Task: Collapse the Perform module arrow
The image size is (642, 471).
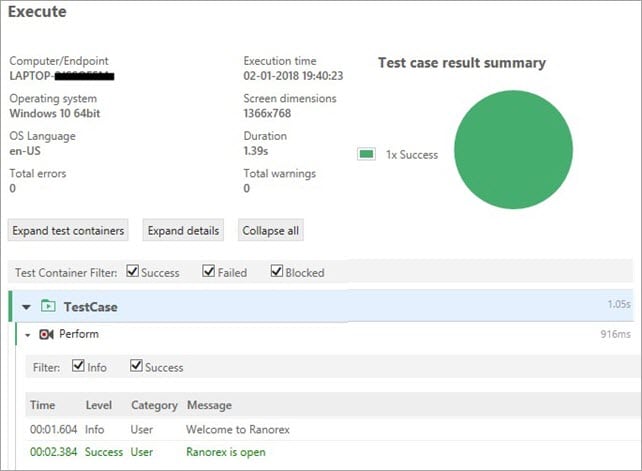Action: pos(28,334)
